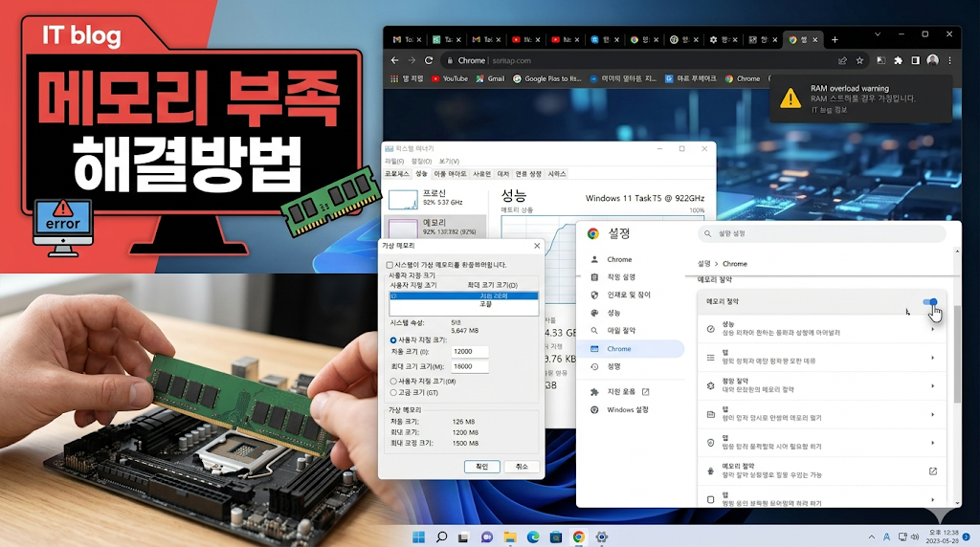
Task: Expand the square-icon bottom settings row
Action: 822,499
